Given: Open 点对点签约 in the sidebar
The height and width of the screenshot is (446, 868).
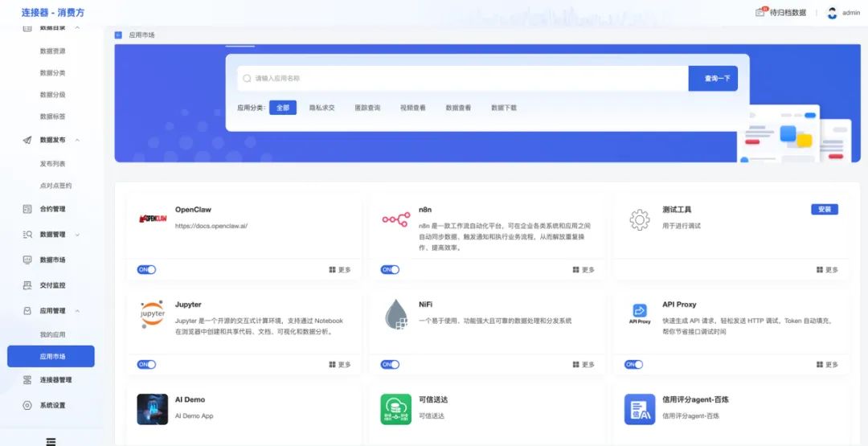Looking at the screenshot, I should pos(55,186).
